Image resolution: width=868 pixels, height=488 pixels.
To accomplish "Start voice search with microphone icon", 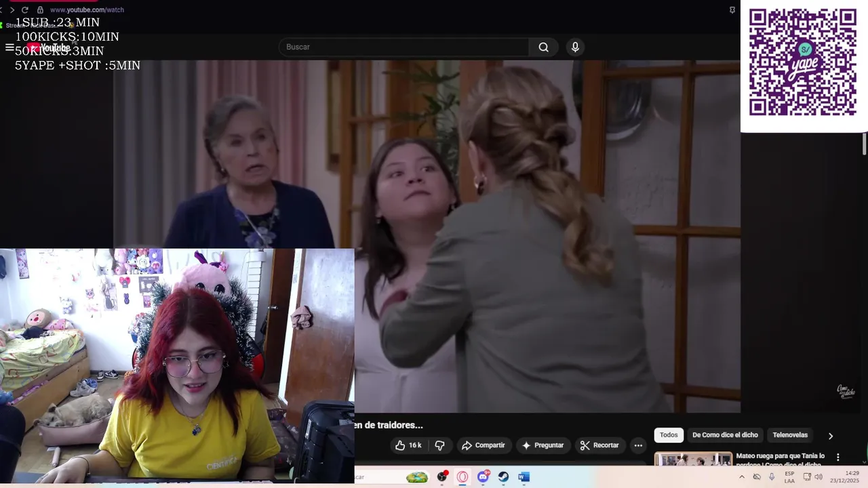I will pos(575,47).
